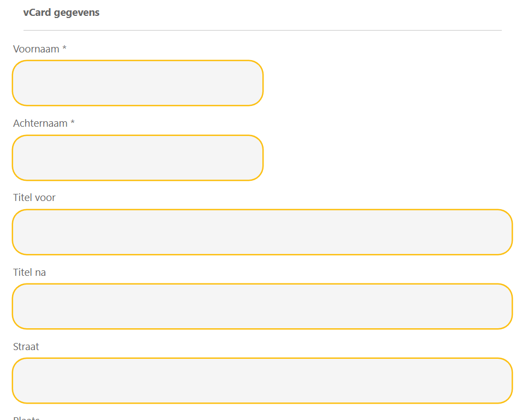
Task: Click the Titel voor field label
Action: [34, 197]
